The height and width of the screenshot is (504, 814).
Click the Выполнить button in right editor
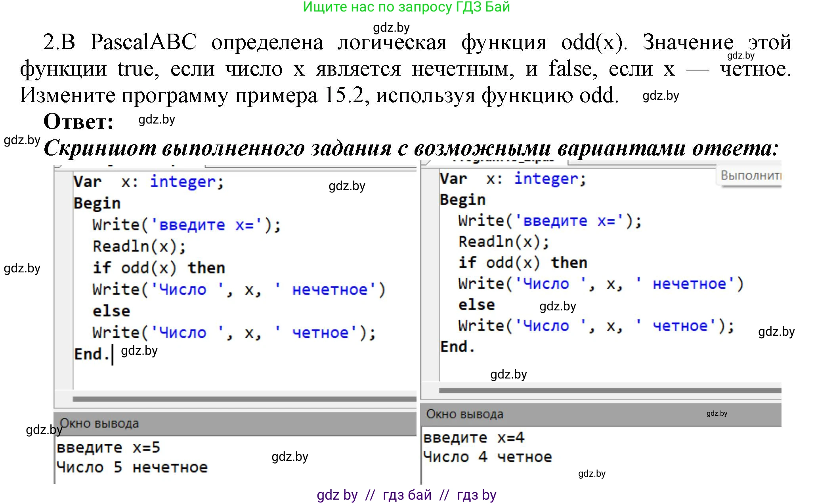click(750, 175)
